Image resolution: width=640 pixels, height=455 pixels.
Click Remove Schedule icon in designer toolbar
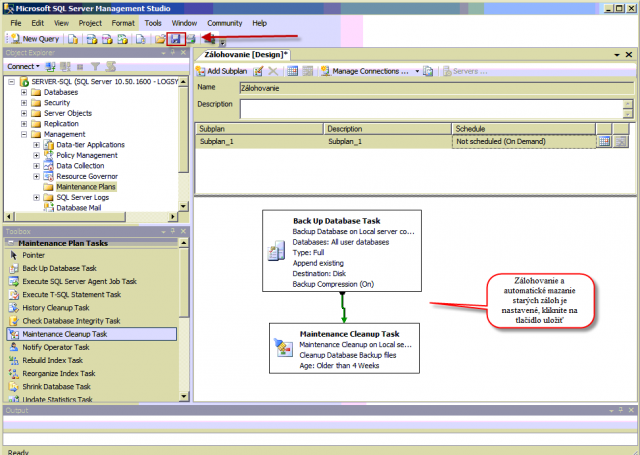pyautogui.click(x=307, y=71)
